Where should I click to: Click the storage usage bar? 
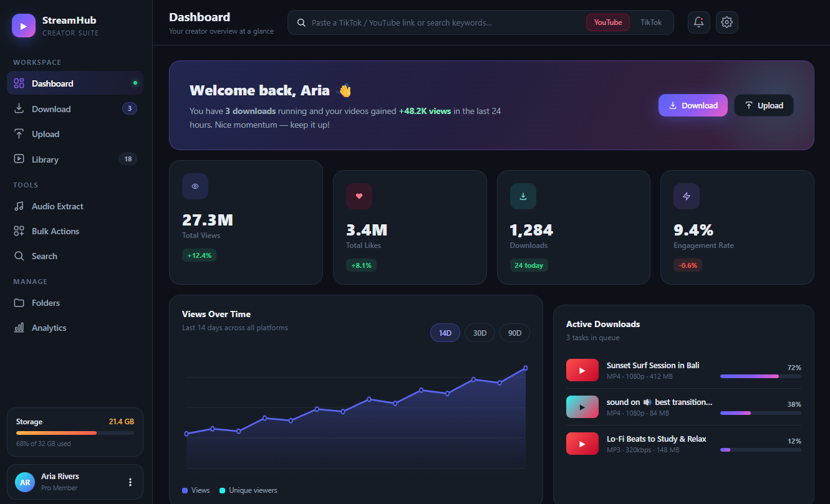[x=75, y=433]
